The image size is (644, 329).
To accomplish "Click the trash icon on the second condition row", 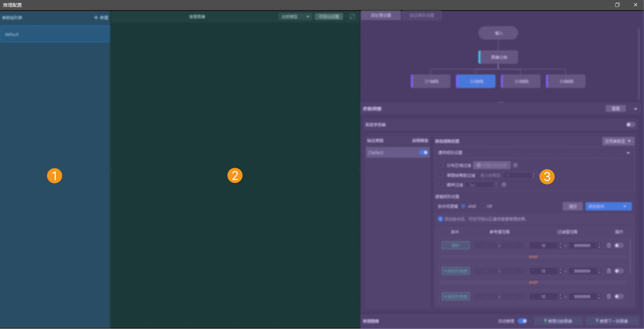I will 609,271.
